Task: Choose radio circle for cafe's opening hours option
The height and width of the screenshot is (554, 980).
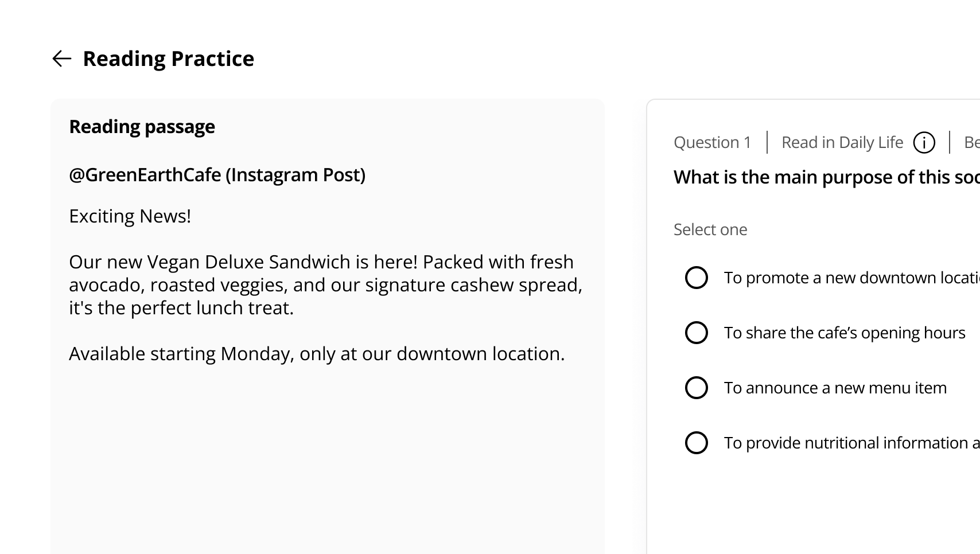Action: [696, 333]
